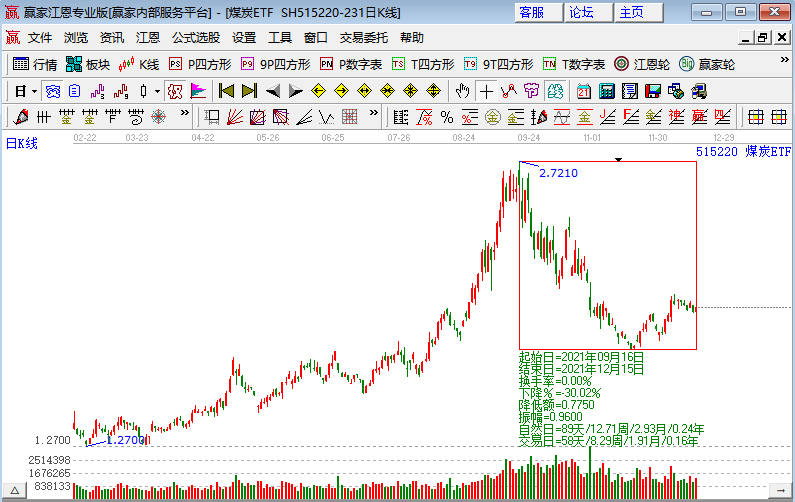Open the 交易委托 menu
Screen dimensions: 795x502
[364, 38]
